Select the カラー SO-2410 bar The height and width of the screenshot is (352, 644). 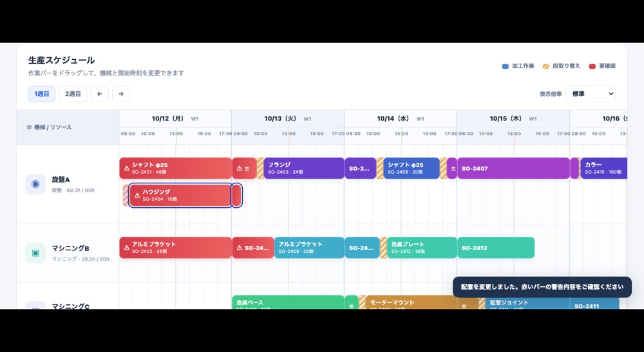[x=604, y=168]
